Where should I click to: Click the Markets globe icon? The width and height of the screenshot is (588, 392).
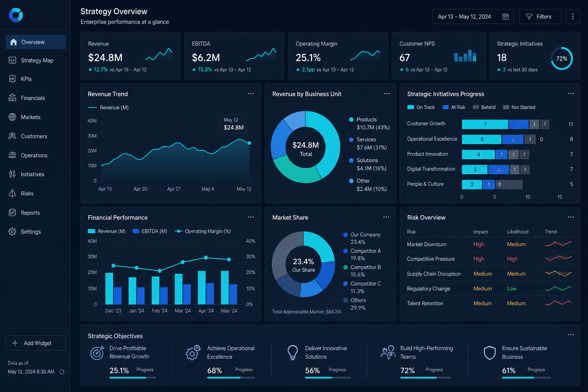point(12,117)
